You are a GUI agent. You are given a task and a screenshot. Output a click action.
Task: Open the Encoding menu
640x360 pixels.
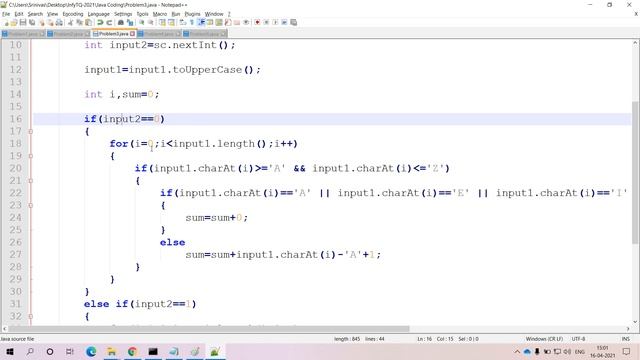pyautogui.click(x=73, y=14)
